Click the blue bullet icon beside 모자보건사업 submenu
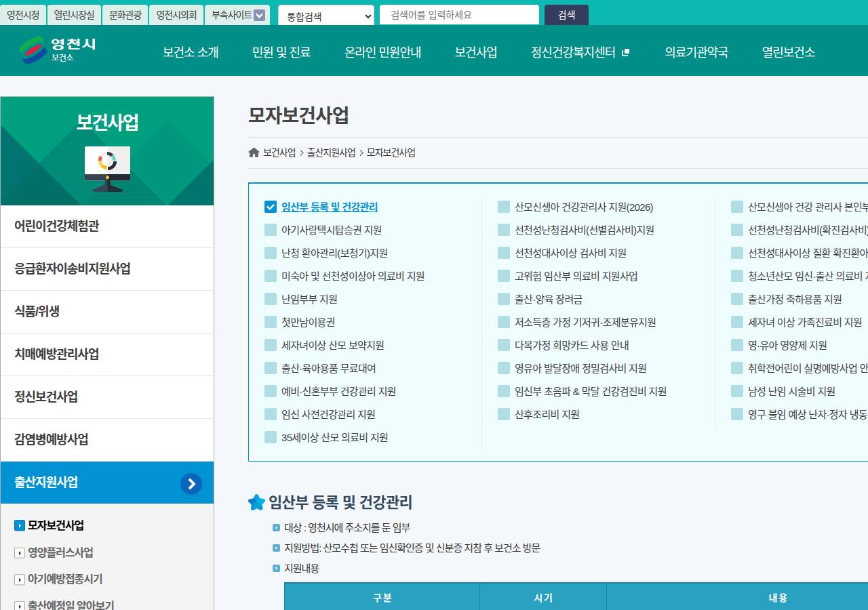868x610 pixels. point(20,525)
